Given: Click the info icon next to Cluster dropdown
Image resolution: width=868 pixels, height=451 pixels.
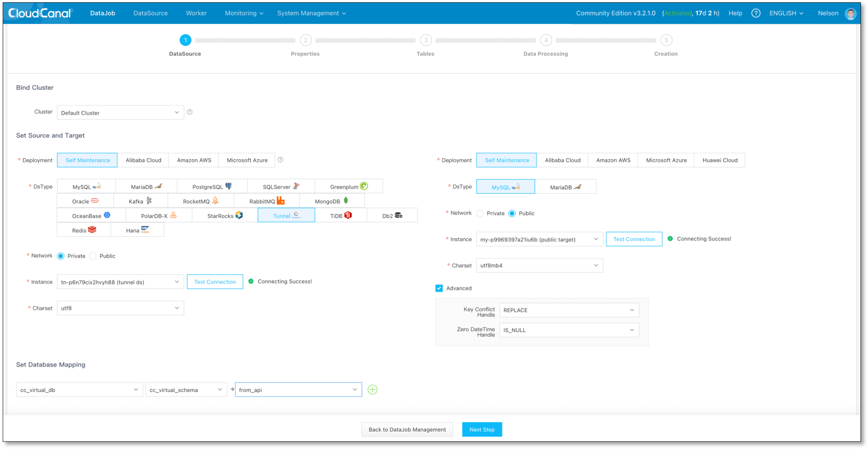Looking at the screenshot, I should point(190,112).
